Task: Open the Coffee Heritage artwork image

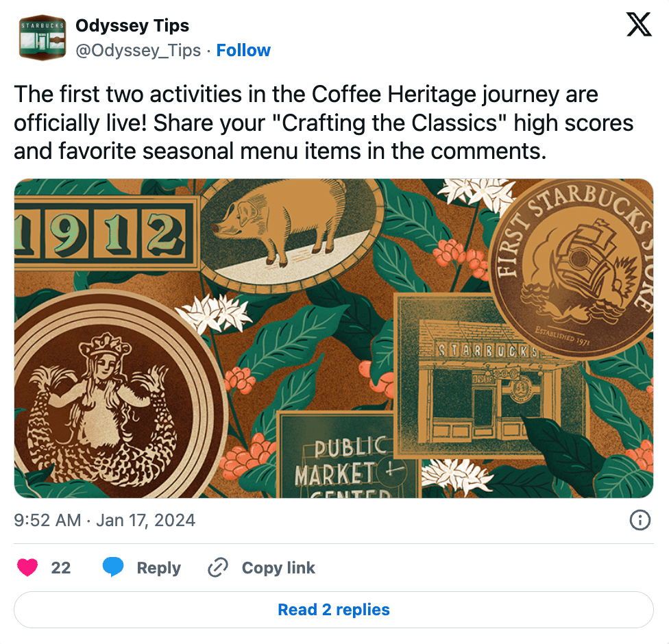Action: tap(334, 338)
